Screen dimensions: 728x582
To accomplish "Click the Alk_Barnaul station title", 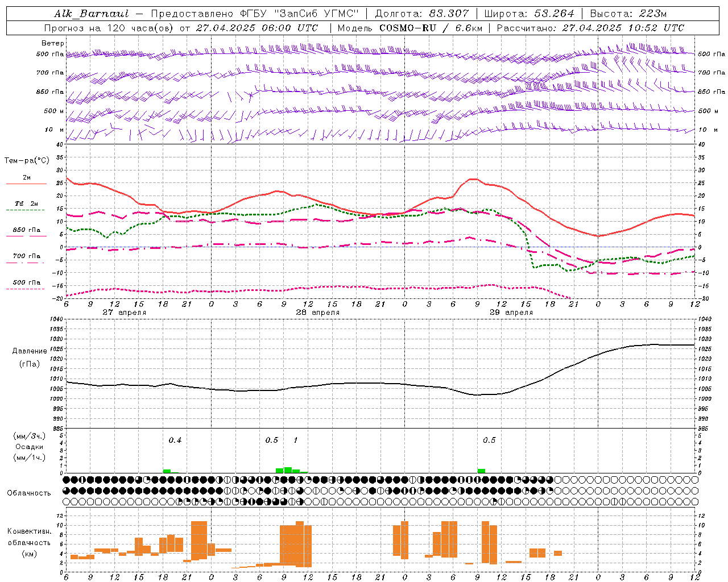I will coord(92,14).
